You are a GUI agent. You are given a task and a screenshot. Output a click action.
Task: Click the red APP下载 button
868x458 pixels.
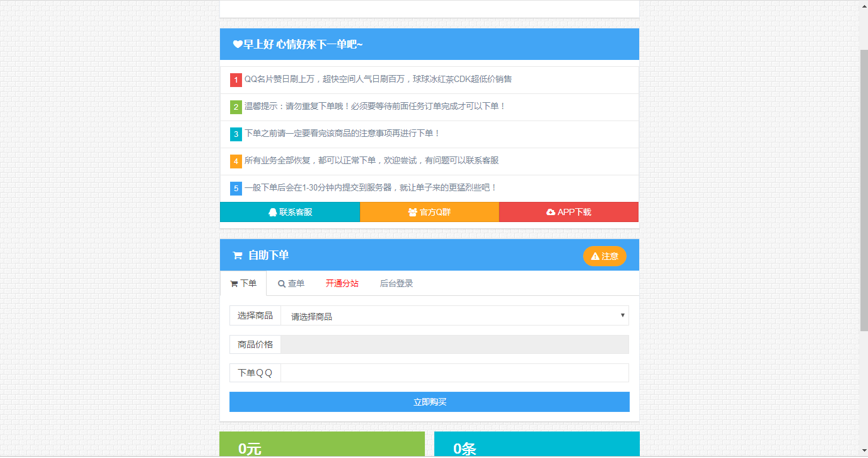(569, 213)
